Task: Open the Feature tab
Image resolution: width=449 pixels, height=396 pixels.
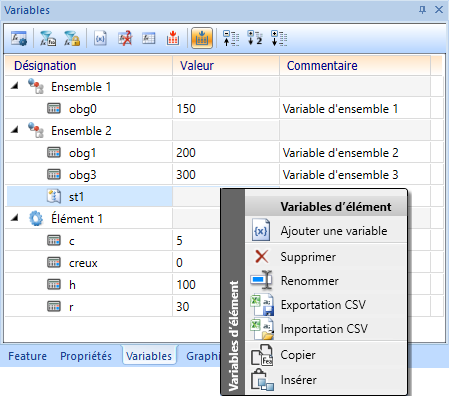Action: coord(27,356)
